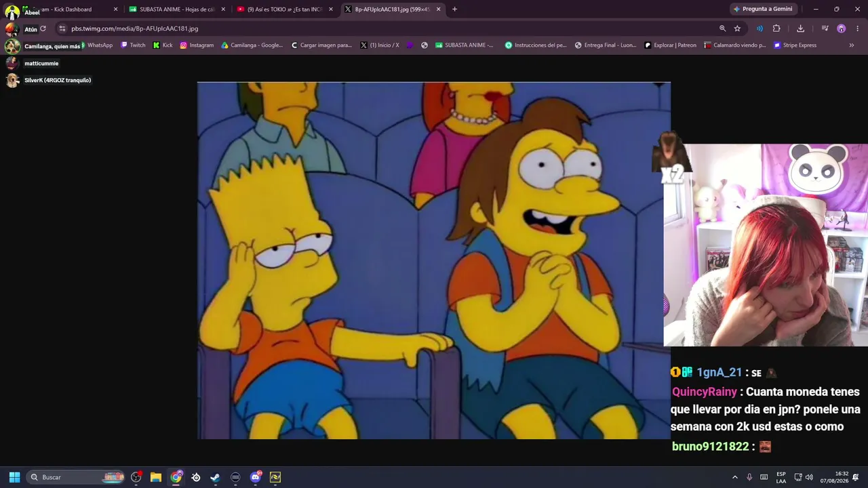The height and width of the screenshot is (488, 868).
Task: Open the Cargar imagen para bookmark
Action: (x=321, y=45)
